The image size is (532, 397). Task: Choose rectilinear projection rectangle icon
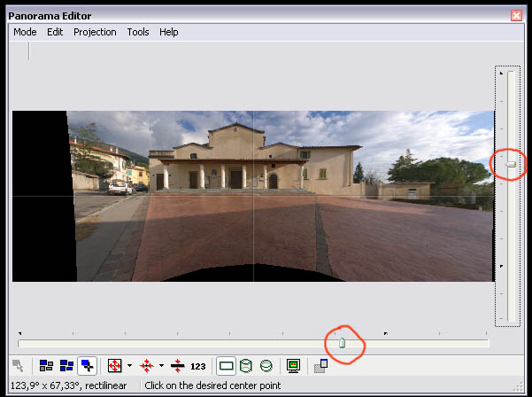pos(227,366)
